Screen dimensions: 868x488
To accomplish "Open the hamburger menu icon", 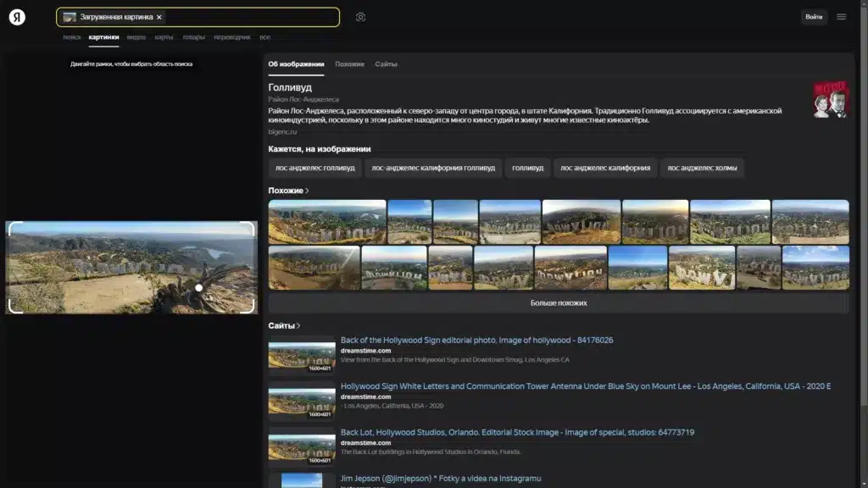I will click(x=841, y=17).
